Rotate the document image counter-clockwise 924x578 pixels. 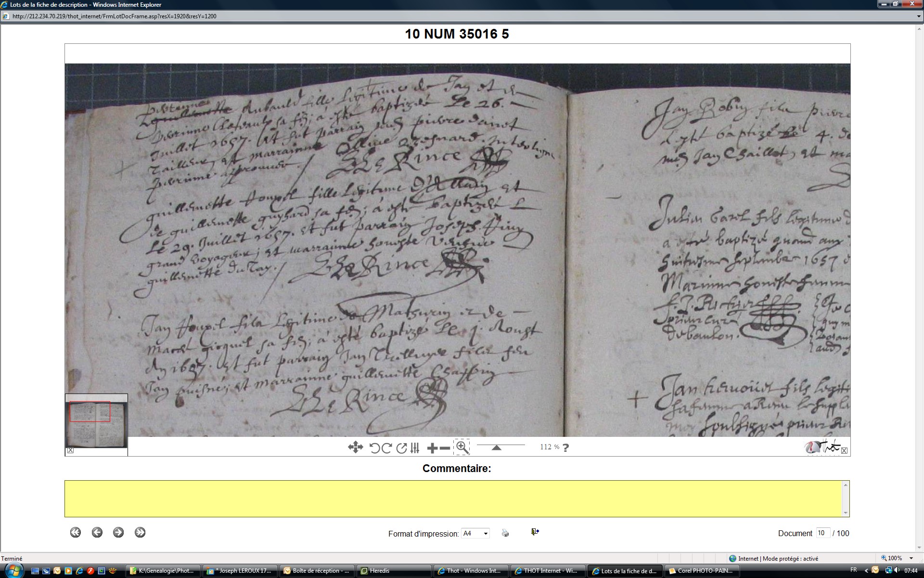click(375, 448)
